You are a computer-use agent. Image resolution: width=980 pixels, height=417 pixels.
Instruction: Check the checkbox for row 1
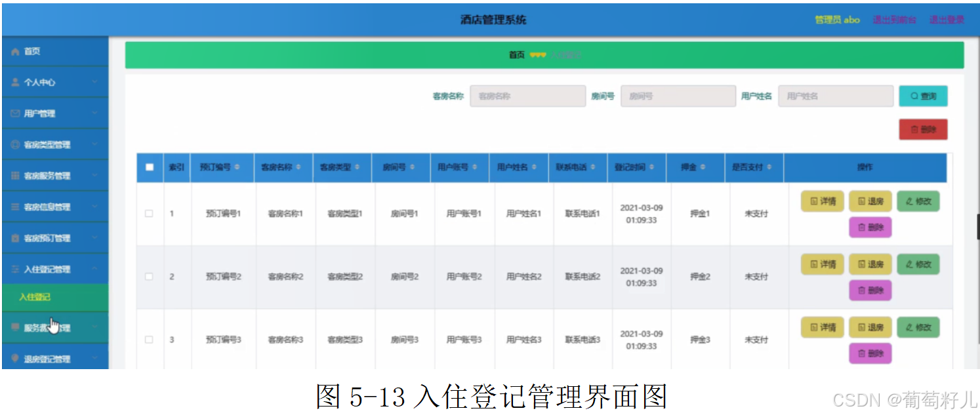(149, 213)
